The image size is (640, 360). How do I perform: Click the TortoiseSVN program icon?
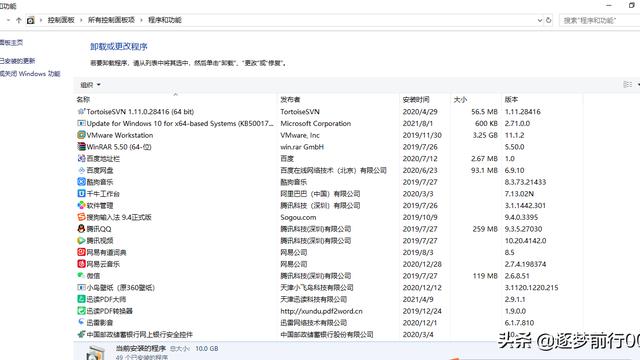(81, 111)
